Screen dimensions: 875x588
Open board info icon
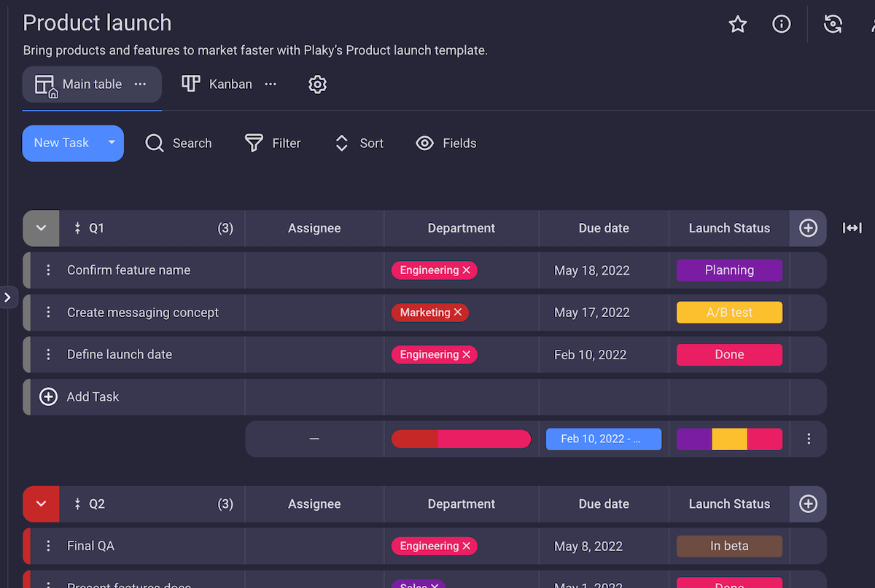tap(781, 25)
